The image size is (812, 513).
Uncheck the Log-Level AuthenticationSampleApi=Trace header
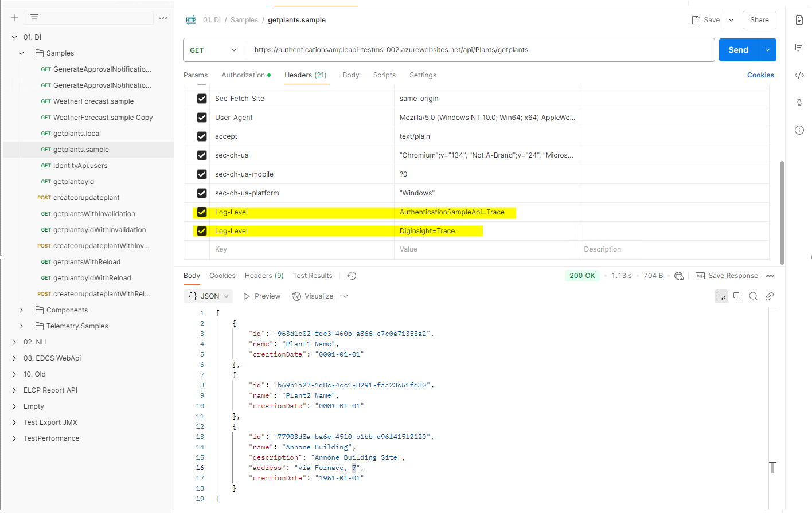202,212
